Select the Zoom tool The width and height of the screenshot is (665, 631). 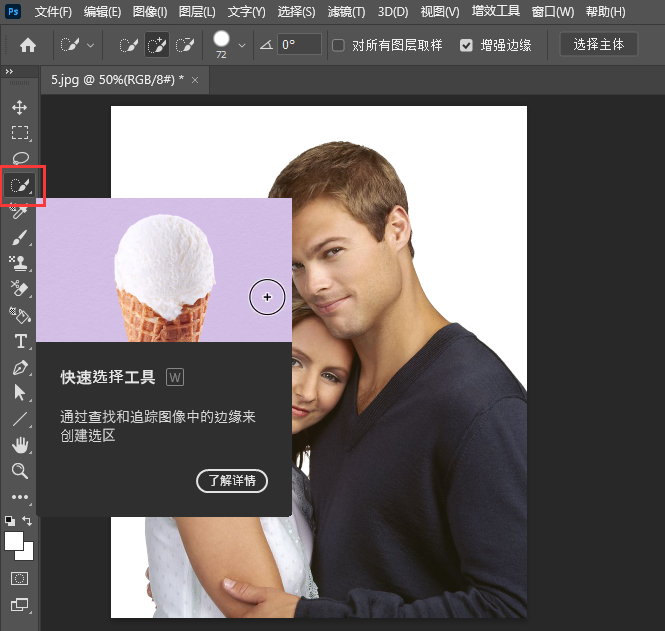coord(20,471)
